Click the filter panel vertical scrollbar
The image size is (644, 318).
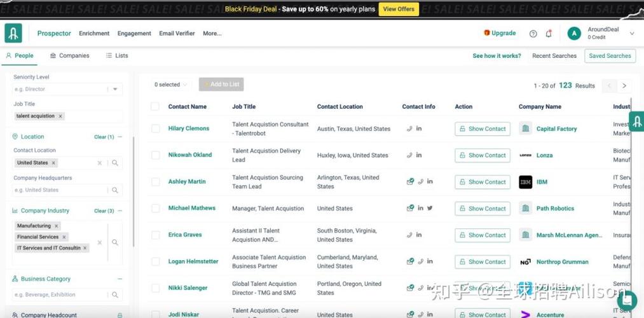(133, 191)
